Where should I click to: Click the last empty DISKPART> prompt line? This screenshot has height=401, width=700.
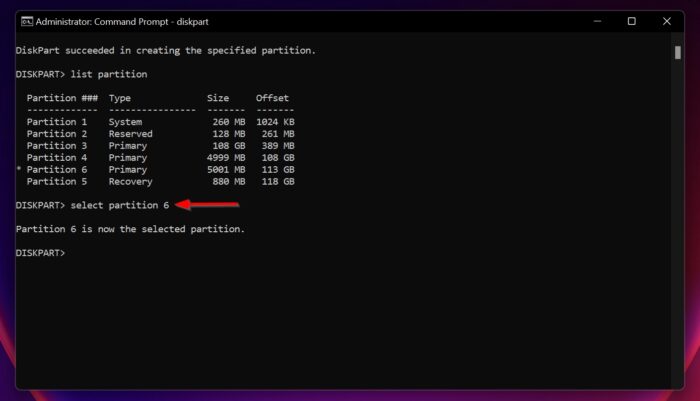(41, 253)
